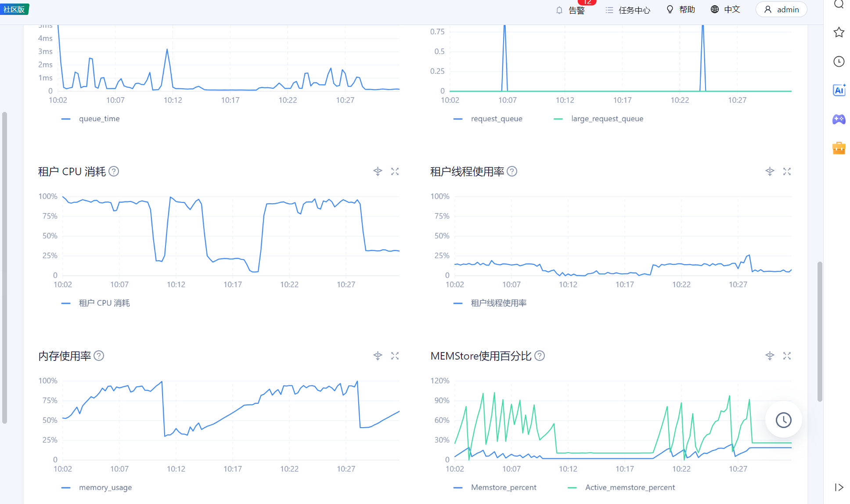Click the page vertical scrollbar on right

tap(820, 331)
